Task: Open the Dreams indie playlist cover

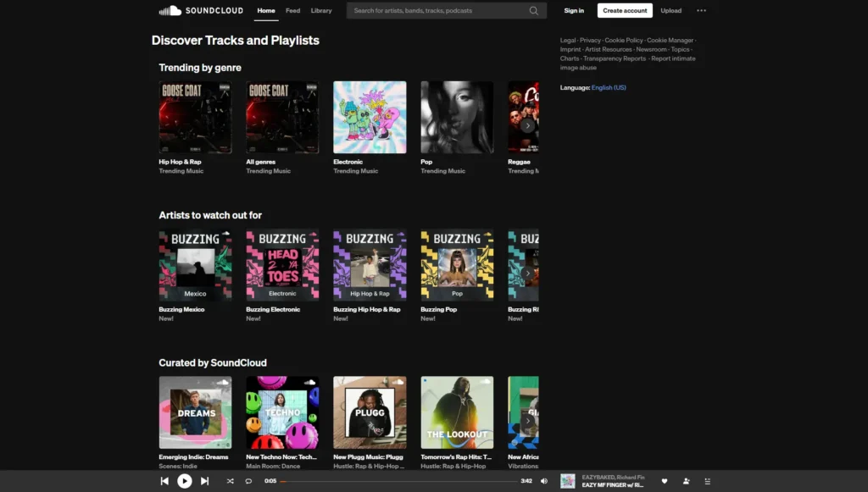Action: 195,412
